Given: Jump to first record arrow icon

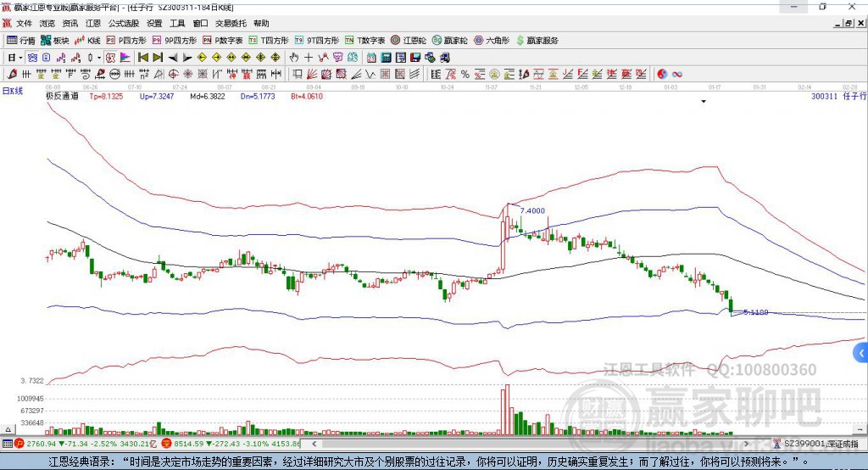Looking at the screenshot, I should click(x=142, y=58).
